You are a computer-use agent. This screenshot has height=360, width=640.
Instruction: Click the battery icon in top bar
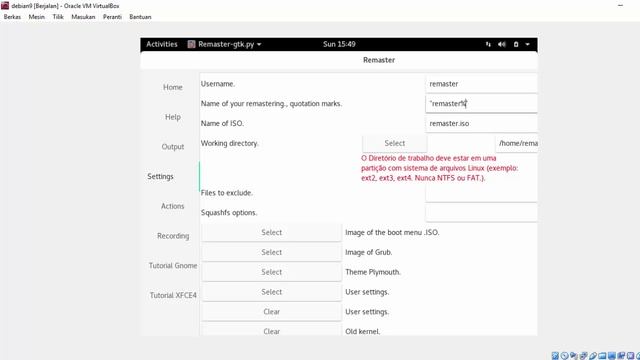pos(516,44)
